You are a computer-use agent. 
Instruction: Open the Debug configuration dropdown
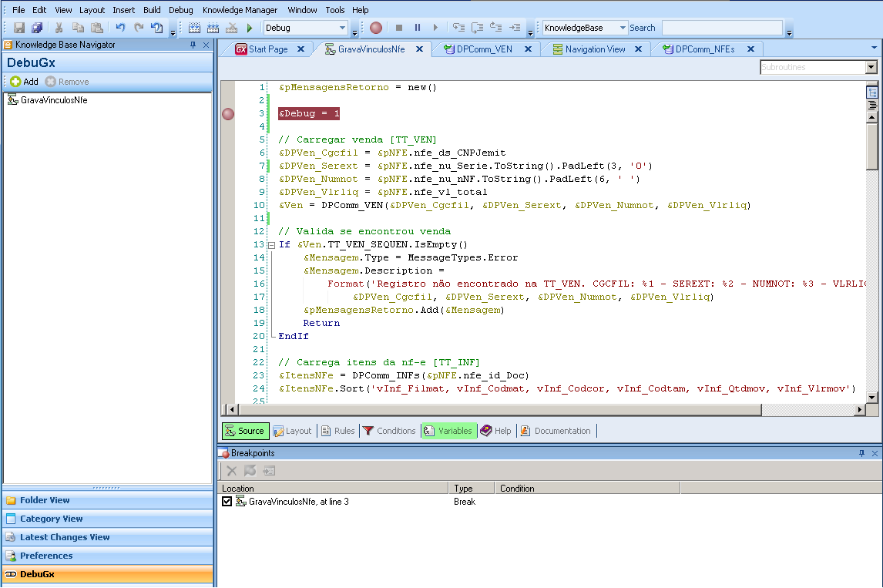coord(342,28)
